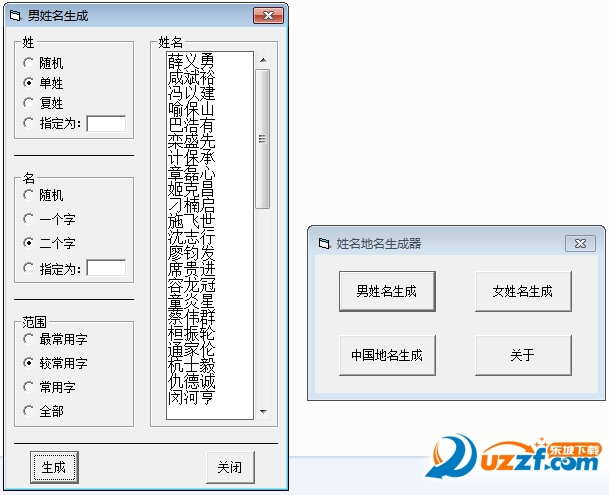Click the 男姓名生成 title bar icon
The height and width of the screenshot is (495, 609).
[x=15, y=16]
